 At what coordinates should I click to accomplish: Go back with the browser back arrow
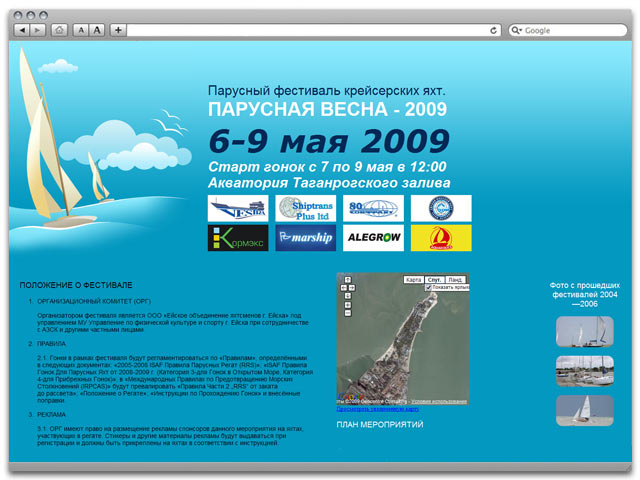tap(22, 30)
